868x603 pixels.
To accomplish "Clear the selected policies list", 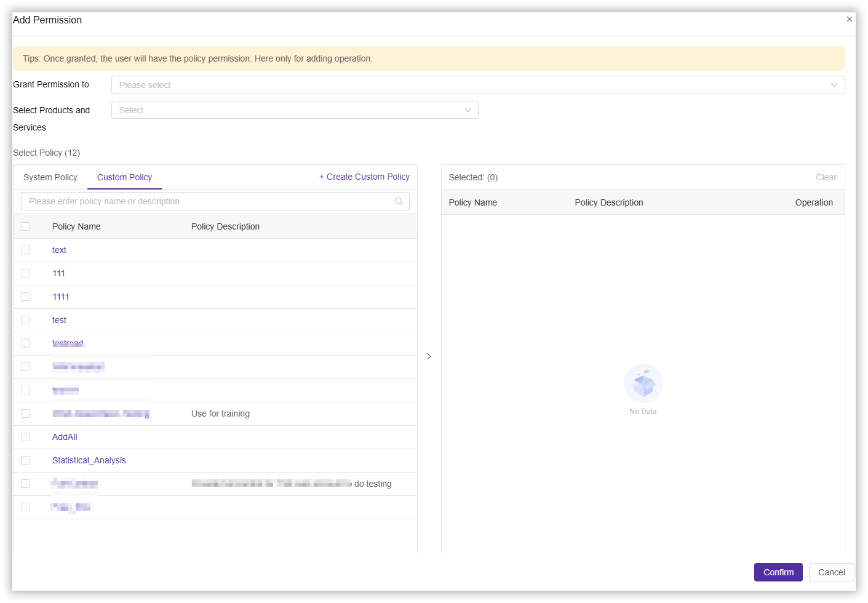I will [x=826, y=177].
